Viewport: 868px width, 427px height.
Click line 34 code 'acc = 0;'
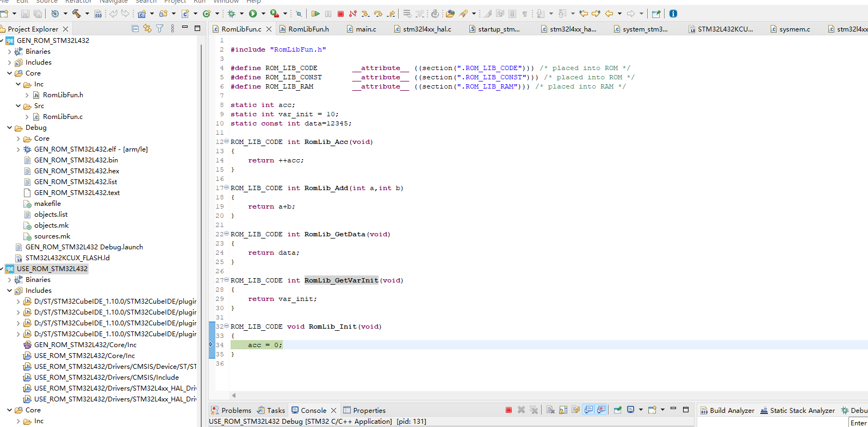pyautogui.click(x=265, y=345)
